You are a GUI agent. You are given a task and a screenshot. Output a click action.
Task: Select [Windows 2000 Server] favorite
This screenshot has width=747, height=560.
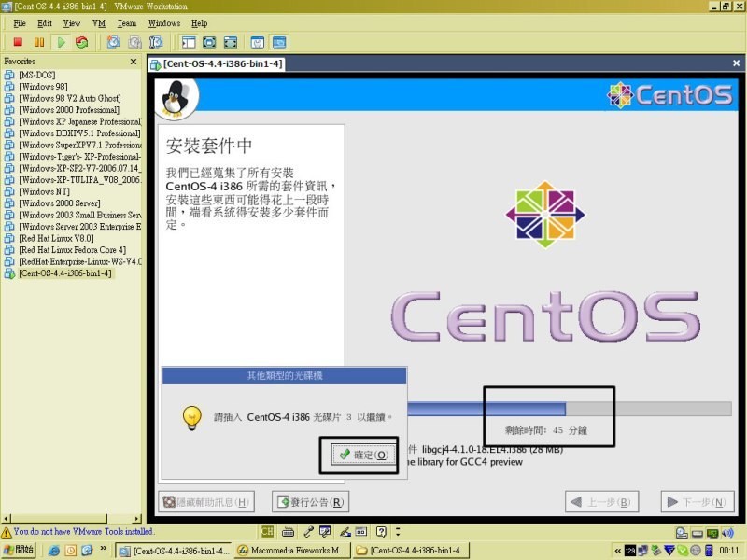[60, 203]
